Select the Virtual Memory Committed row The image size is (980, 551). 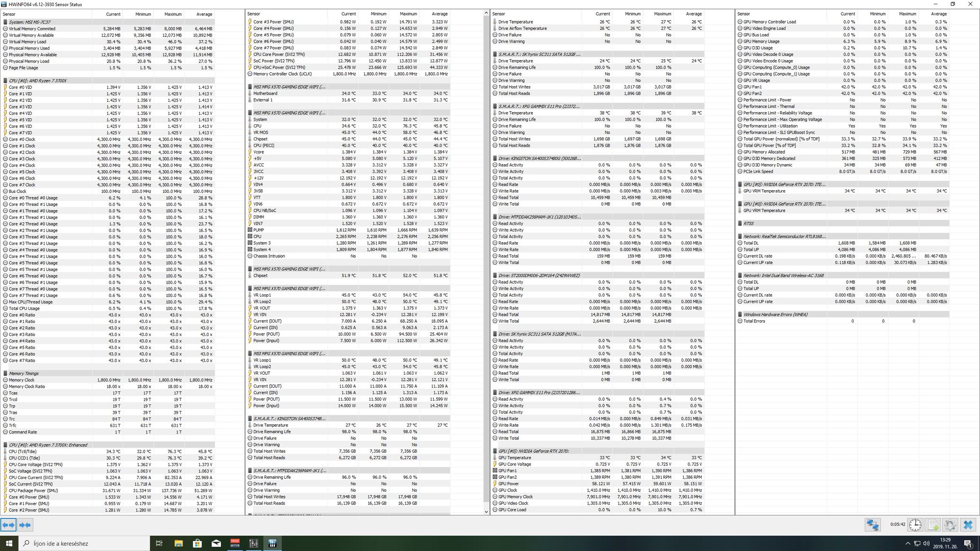tap(108, 29)
